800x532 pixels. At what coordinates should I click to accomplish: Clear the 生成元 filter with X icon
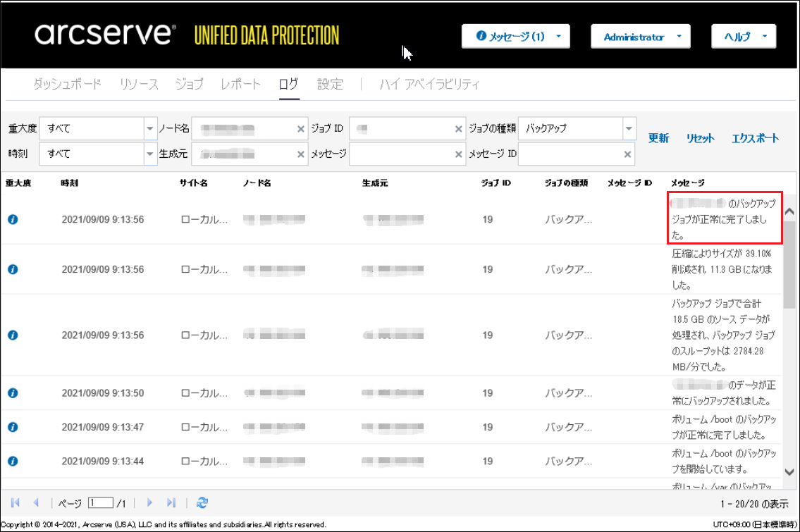coord(301,154)
